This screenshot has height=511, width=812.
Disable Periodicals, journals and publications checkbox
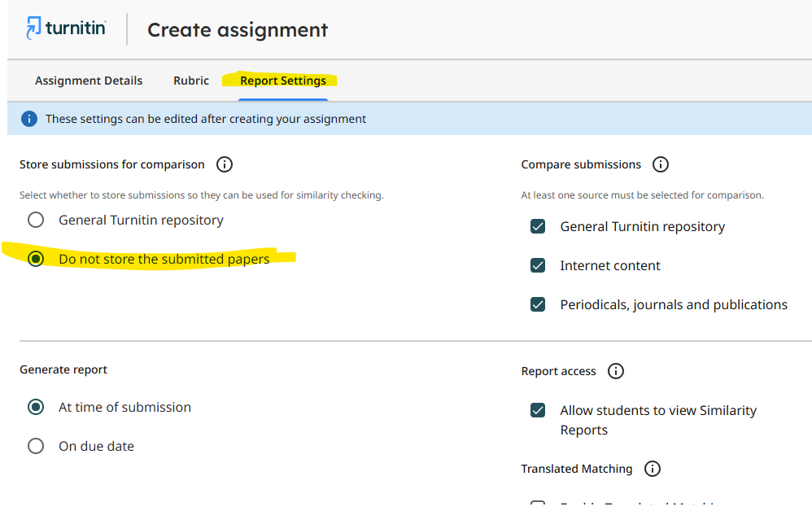tap(538, 304)
